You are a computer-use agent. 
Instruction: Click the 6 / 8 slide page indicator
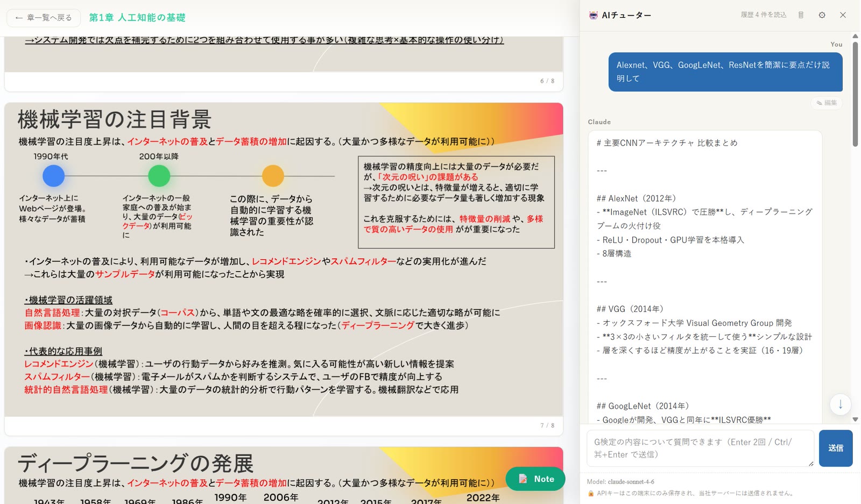pyautogui.click(x=547, y=81)
